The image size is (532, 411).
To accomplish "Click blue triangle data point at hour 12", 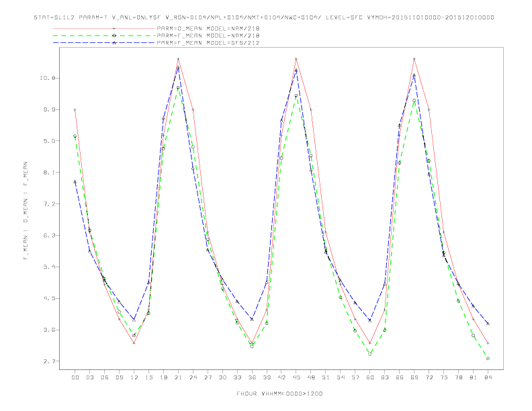I will point(134,320).
